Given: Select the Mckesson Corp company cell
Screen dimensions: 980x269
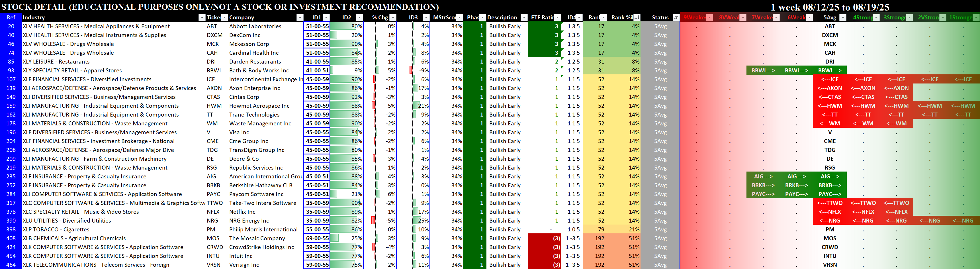Looking at the screenshot, I should coord(249,44).
